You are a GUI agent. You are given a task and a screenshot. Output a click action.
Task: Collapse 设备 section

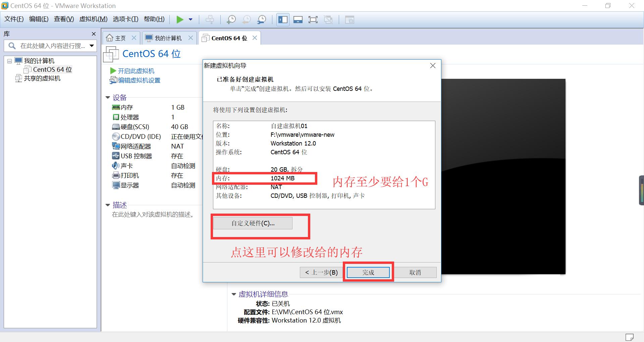(x=108, y=98)
